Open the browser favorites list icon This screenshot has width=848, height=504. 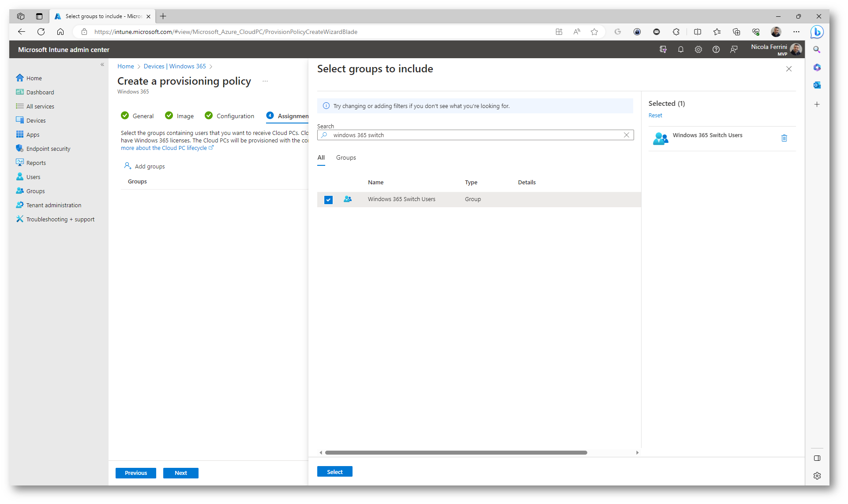[717, 32]
